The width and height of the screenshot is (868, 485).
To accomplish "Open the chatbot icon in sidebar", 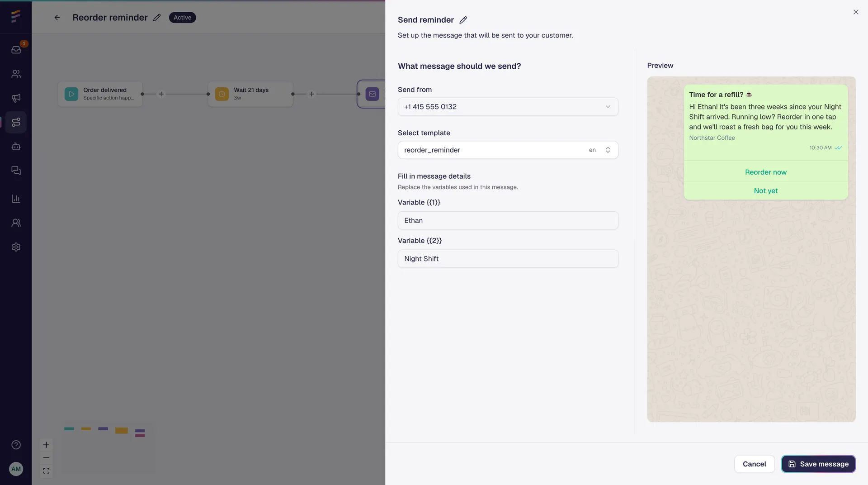I will tap(16, 147).
